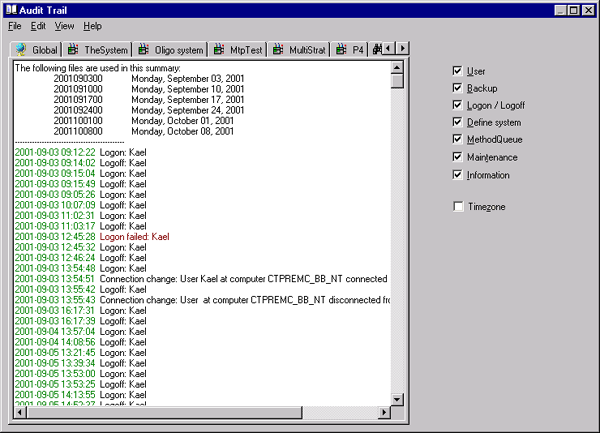This screenshot has height=433, width=600.
Task: Click the log's scroll down arrow
Action: (x=397, y=400)
